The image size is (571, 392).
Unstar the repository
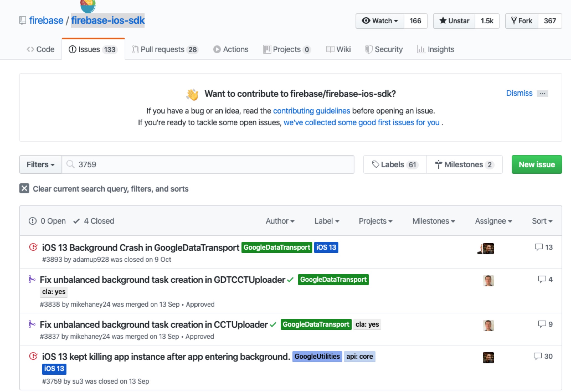click(x=454, y=21)
